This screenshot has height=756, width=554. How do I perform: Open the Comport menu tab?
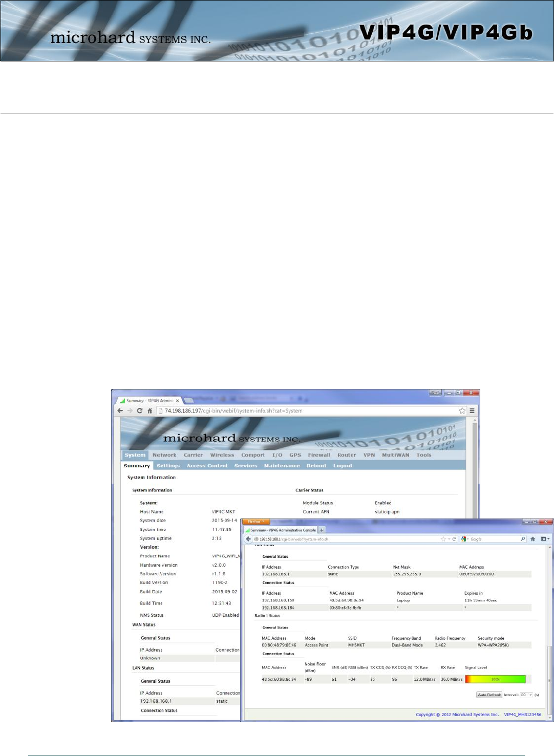(x=253, y=455)
